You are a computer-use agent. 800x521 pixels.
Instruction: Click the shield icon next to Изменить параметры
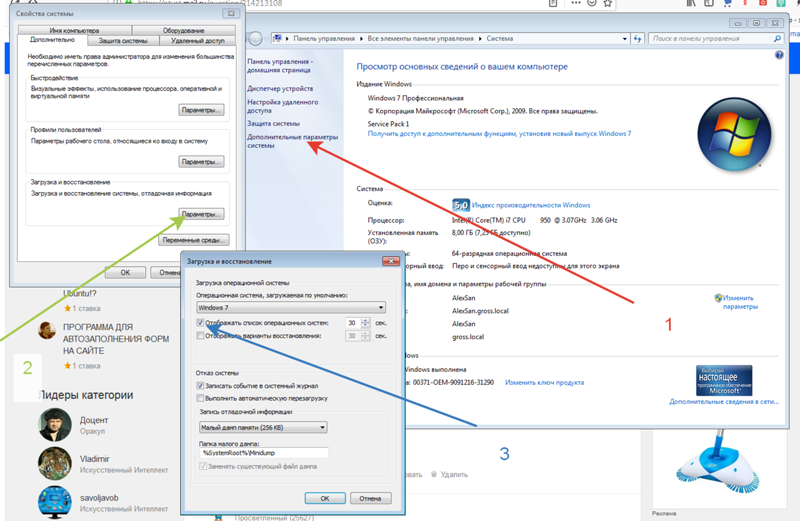pos(718,298)
